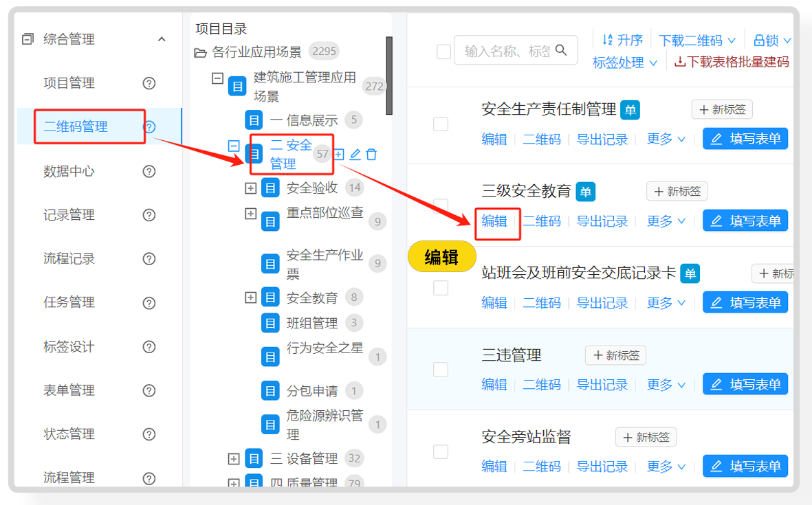The width and height of the screenshot is (812, 505).
Task: Click the help icon beside 流程管理
Action: tap(149, 478)
